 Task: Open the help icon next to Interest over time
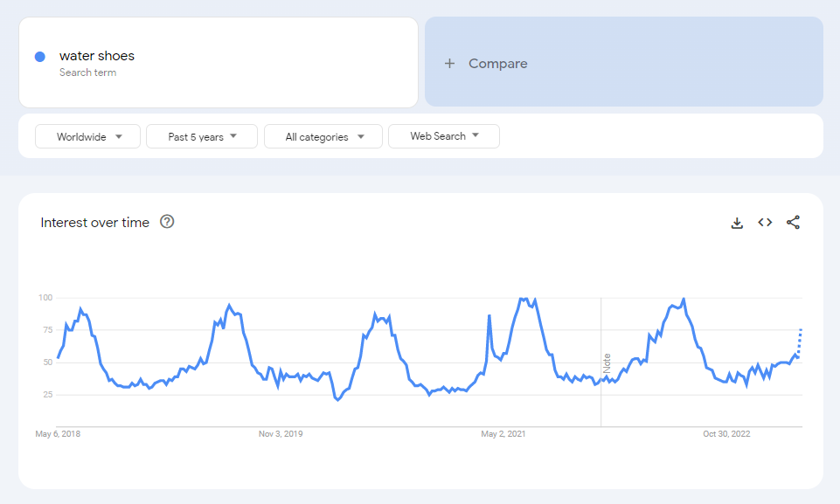tap(166, 222)
